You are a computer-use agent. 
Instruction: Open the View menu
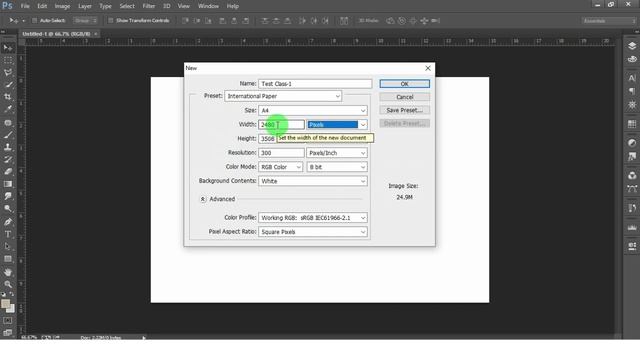tap(184, 6)
